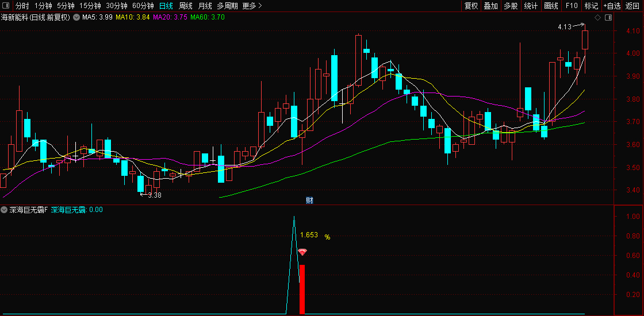Toggle 复权 price adjustment
Screen dimensions: 644x316
click(x=471, y=6)
